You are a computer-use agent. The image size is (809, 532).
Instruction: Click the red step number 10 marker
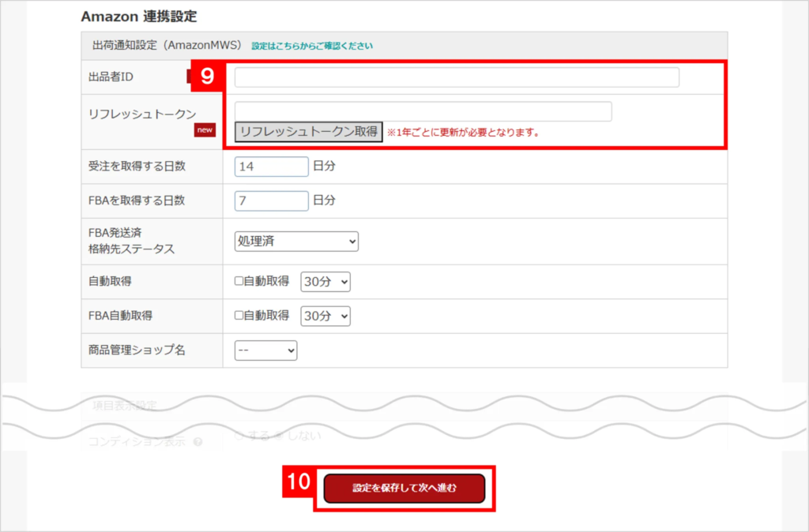(x=299, y=482)
